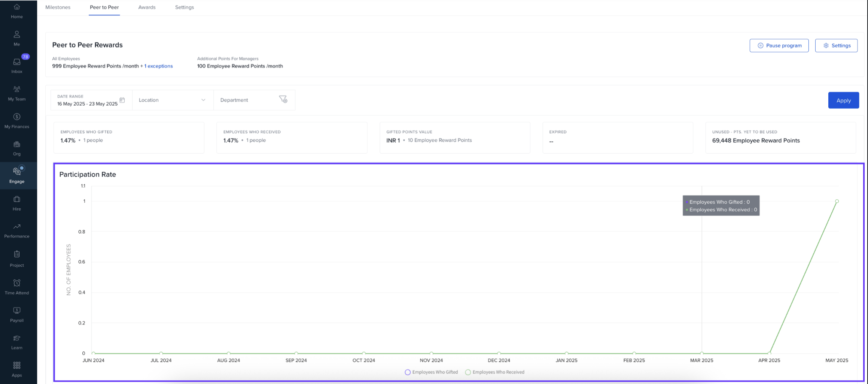Viewport: 868px width, 384px height.
Task: Click the blue Apply button
Action: coord(843,100)
